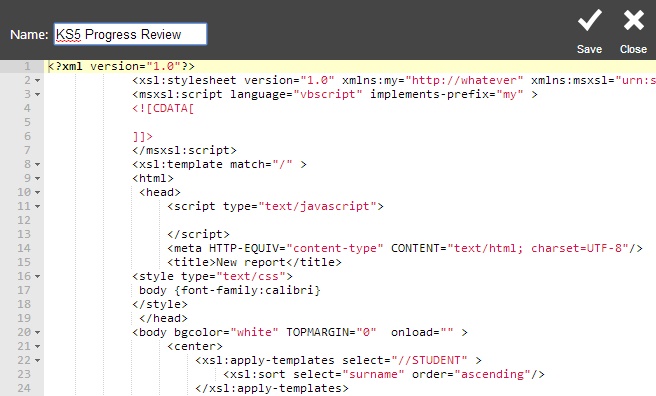Collapse the head element on line 10
The image size is (656, 396).
37,192
